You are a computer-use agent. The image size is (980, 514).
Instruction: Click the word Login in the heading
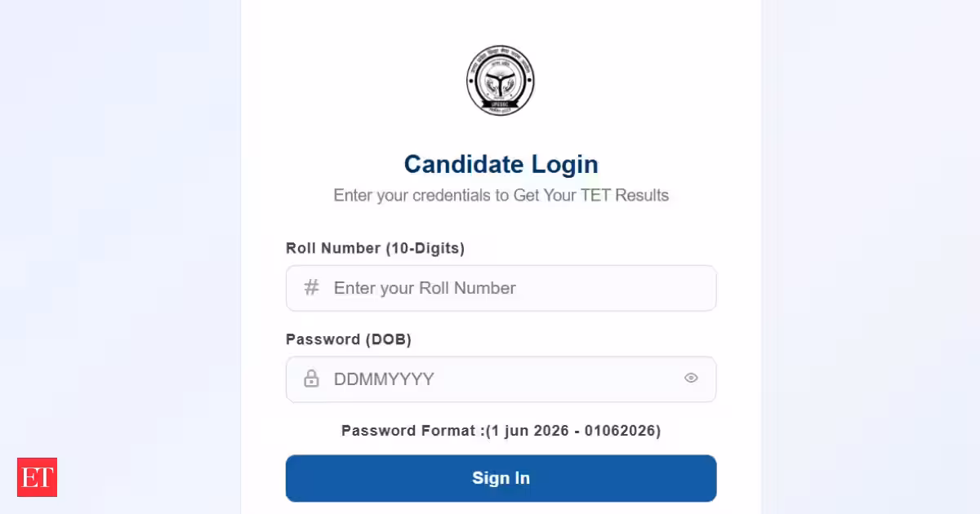pos(565,164)
